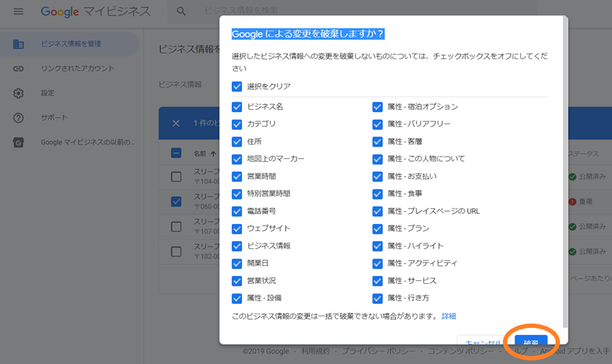This screenshot has width=612, height=364.
Task: Uncheck the 特別営業時間 checkbox
Action: (x=237, y=194)
